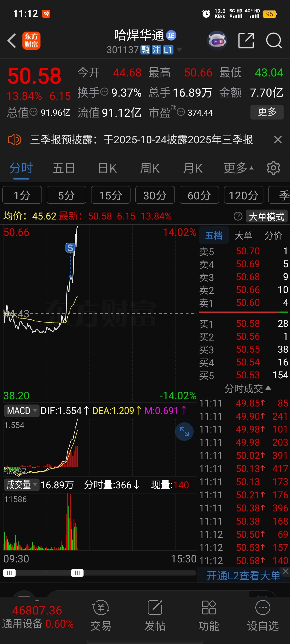Open the 东方财富 logo home icon
The image size is (290, 644).
(x=31, y=41)
